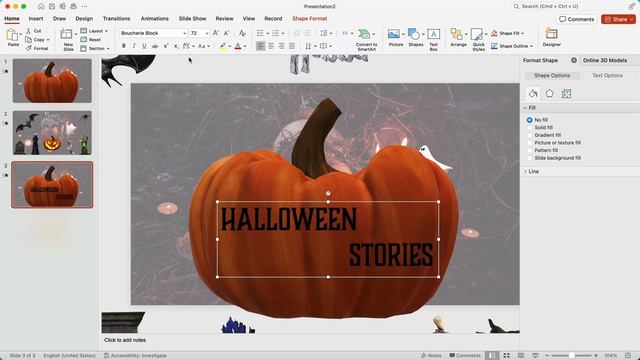The width and height of the screenshot is (640, 360).
Task: Apply superscript formatting
Action: point(166,46)
